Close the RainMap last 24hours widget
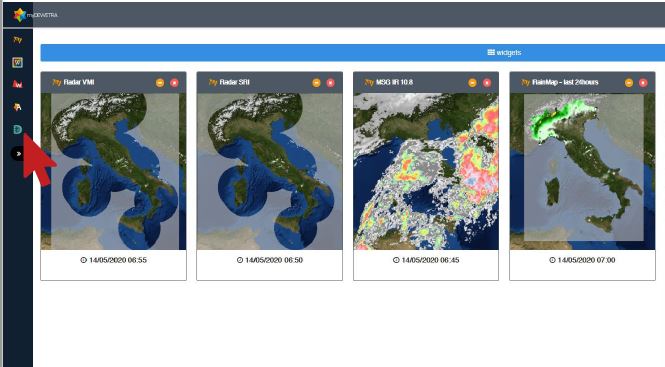Viewport: 665px width, 367px height. pyautogui.click(x=643, y=83)
